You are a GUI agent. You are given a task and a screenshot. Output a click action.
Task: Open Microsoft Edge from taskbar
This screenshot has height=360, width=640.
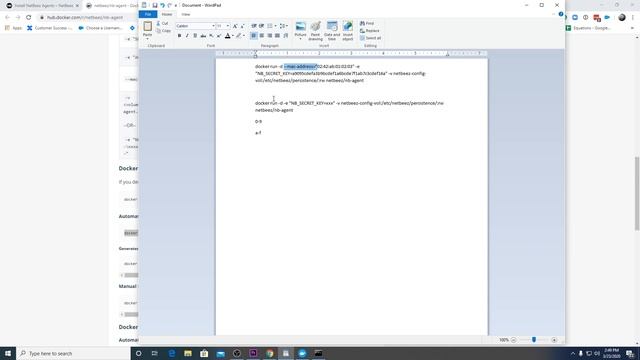click(171, 353)
